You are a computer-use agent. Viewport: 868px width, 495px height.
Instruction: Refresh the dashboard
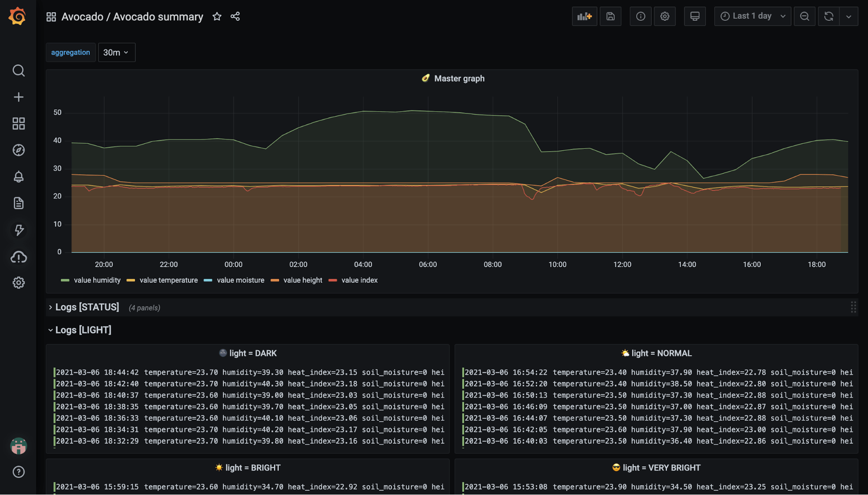[x=828, y=16]
